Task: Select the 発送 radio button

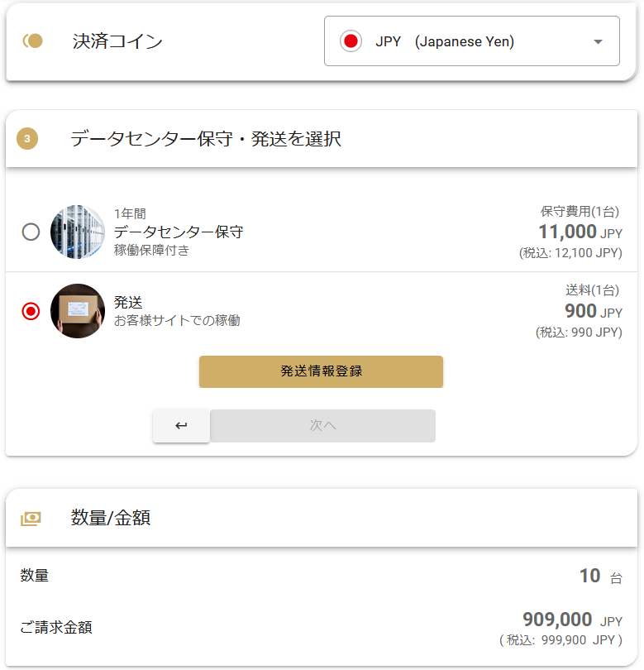Action: point(31,311)
